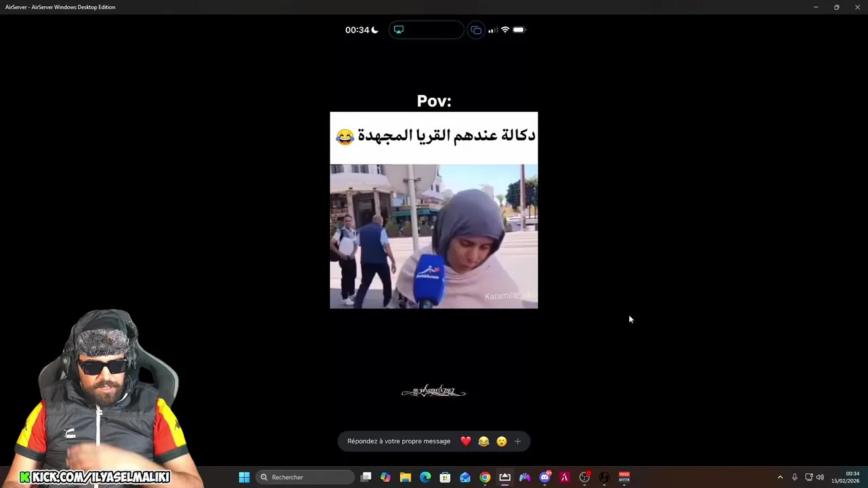
Task: Open Voicemeeter from the taskbar
Action: tap(624, 477)
